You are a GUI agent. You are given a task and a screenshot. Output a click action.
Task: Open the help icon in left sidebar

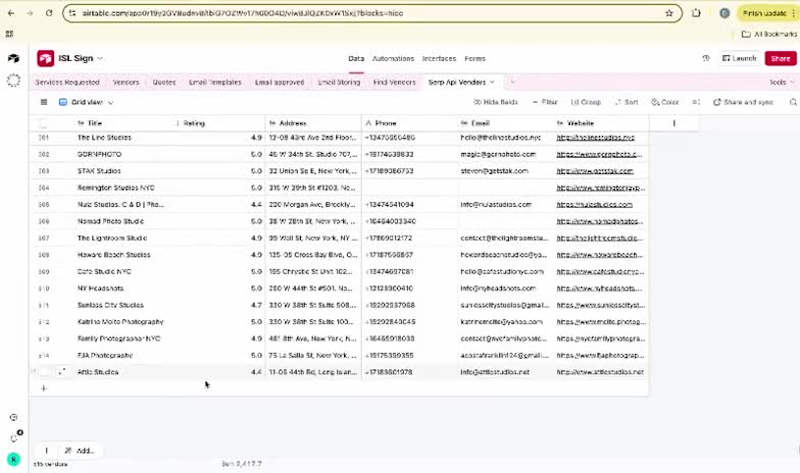tap(14, 417)
